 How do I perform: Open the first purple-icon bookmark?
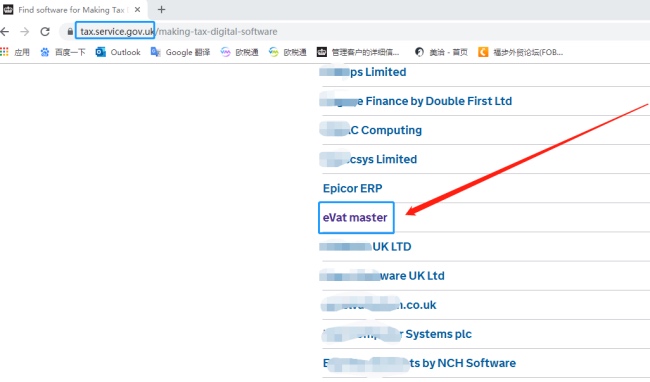(x=240, y=52)
